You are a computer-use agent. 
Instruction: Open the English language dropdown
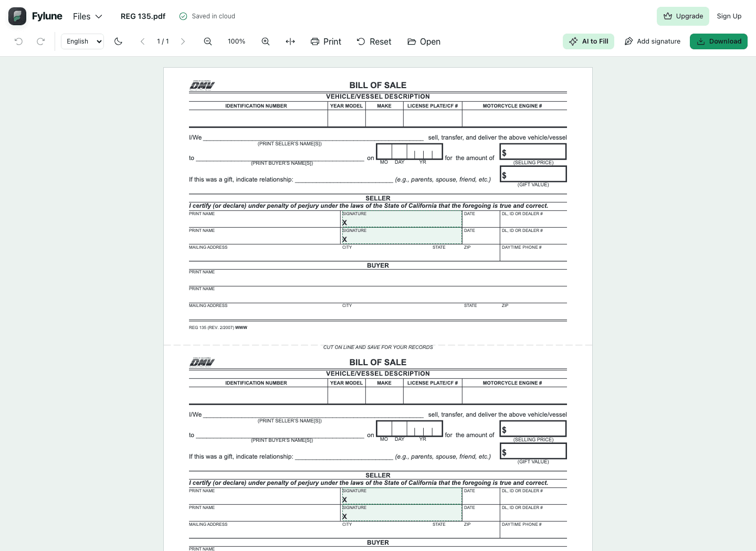click(82, 41)
